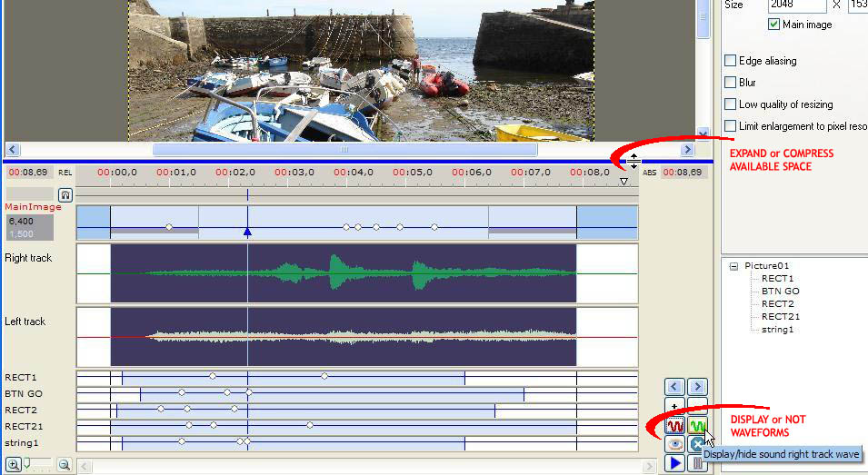Click the preview vertical scrollbar down arrow
The image size is (868, 475).
703,134
